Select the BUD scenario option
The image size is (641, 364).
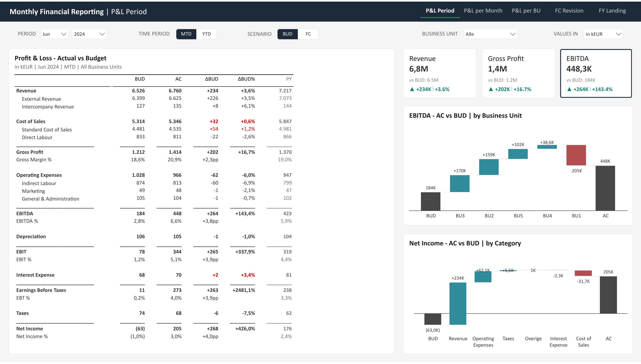[288, 34]
